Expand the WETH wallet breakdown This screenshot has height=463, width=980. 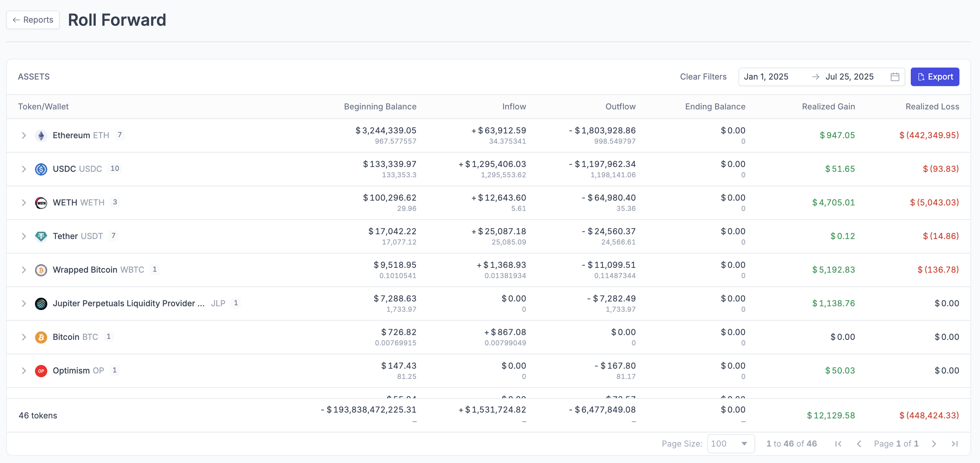pyautogui.click(x=24, y=203)
